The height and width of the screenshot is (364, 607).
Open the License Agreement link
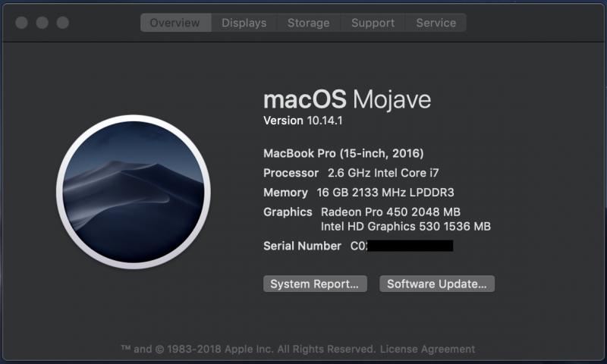click(x=427, y=349)
